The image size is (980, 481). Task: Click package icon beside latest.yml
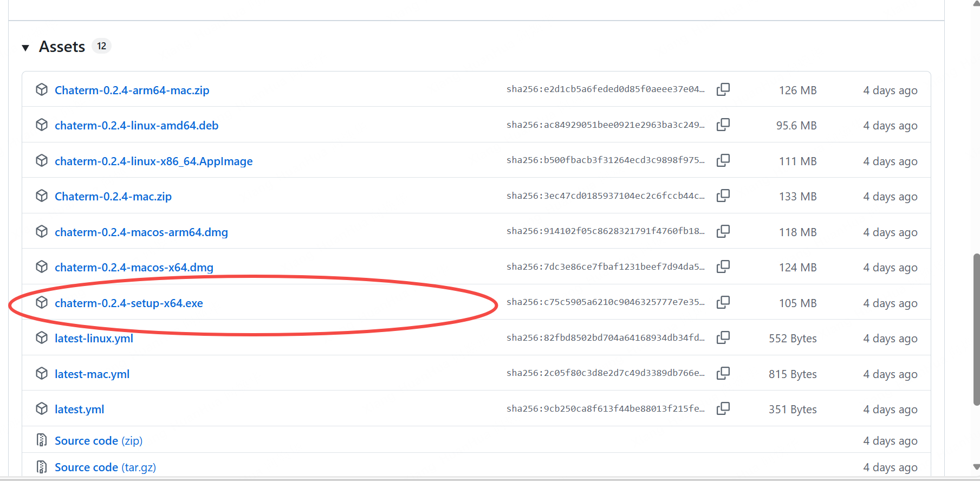coord(42,408)
